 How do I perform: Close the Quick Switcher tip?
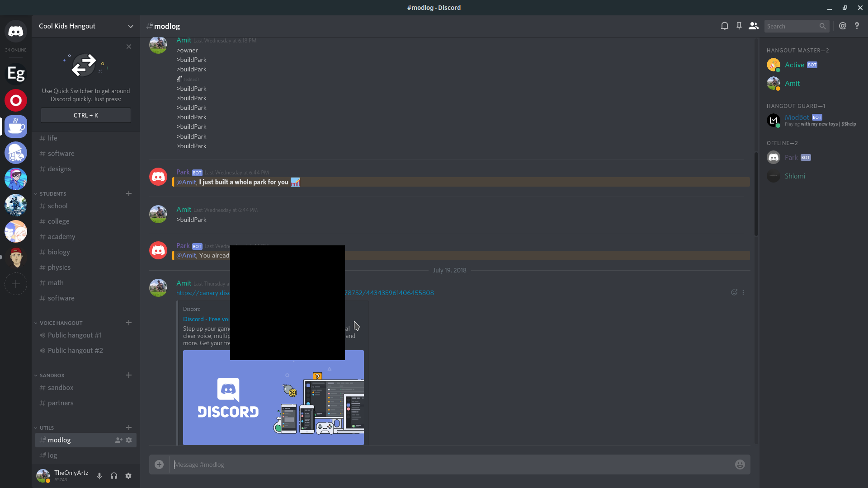(129, 47)
